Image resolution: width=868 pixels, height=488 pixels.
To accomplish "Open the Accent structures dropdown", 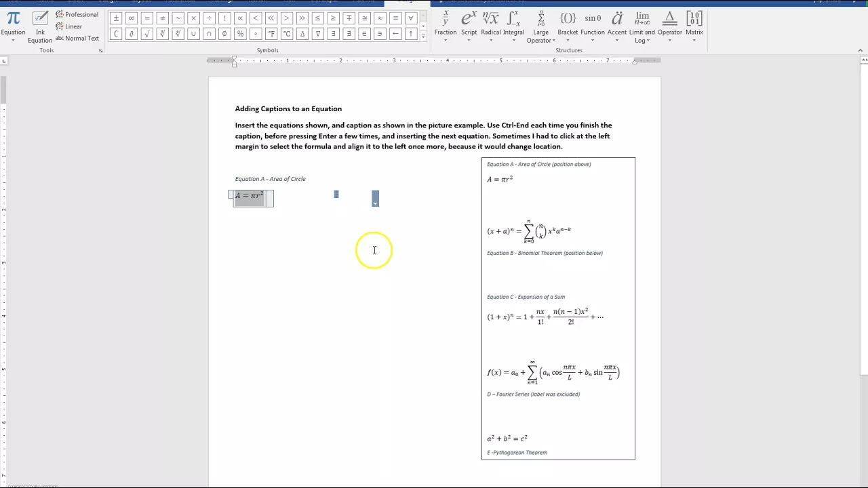I will pyautogui.click(x=617, y=27).
